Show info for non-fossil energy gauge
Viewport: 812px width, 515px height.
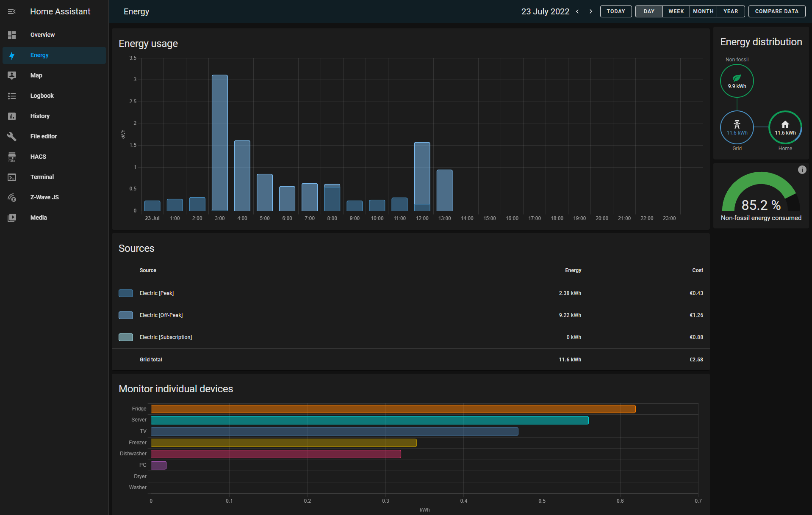pyautogui.click(x=802, y=170)
